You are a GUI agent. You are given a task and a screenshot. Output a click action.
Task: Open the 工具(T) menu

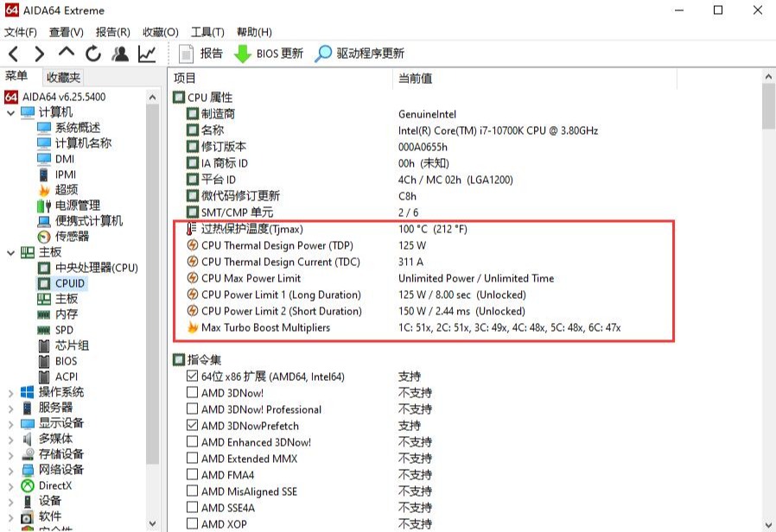coord(207,32)
